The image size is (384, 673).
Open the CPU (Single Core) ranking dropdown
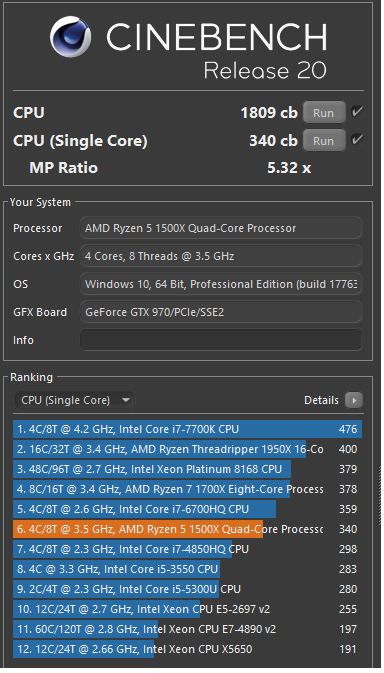tap(74, 400)
